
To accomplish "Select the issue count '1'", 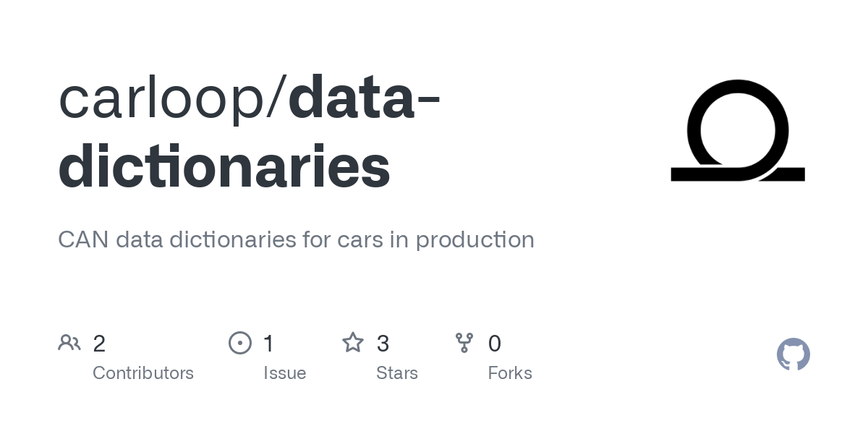I will tap(268, 343).
